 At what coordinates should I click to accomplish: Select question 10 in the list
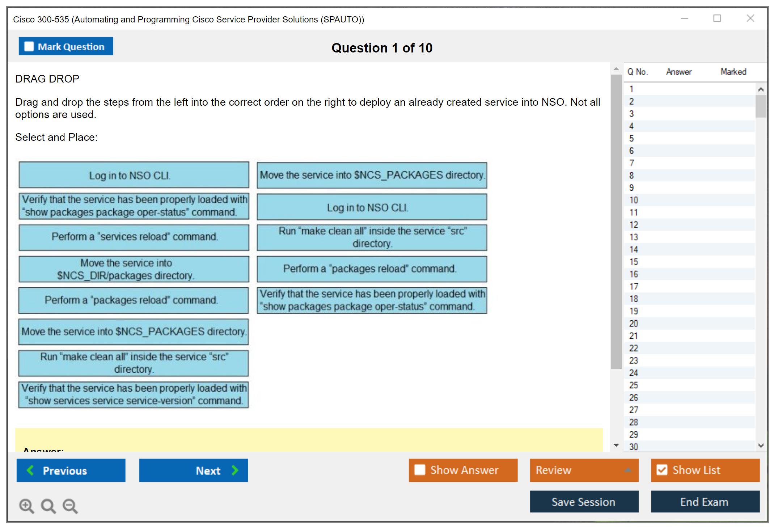[634, 200]
